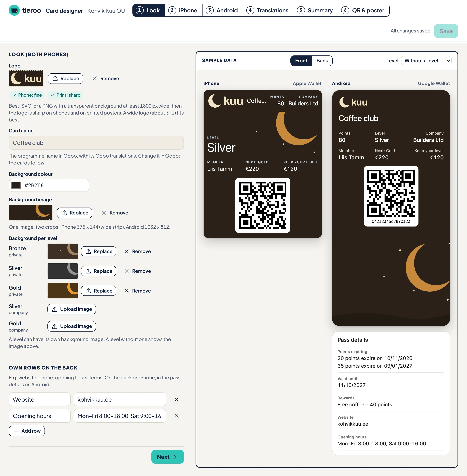Upload image for Silver company level
The width and height of the screenshot is (467, 476).
[72, 309]
